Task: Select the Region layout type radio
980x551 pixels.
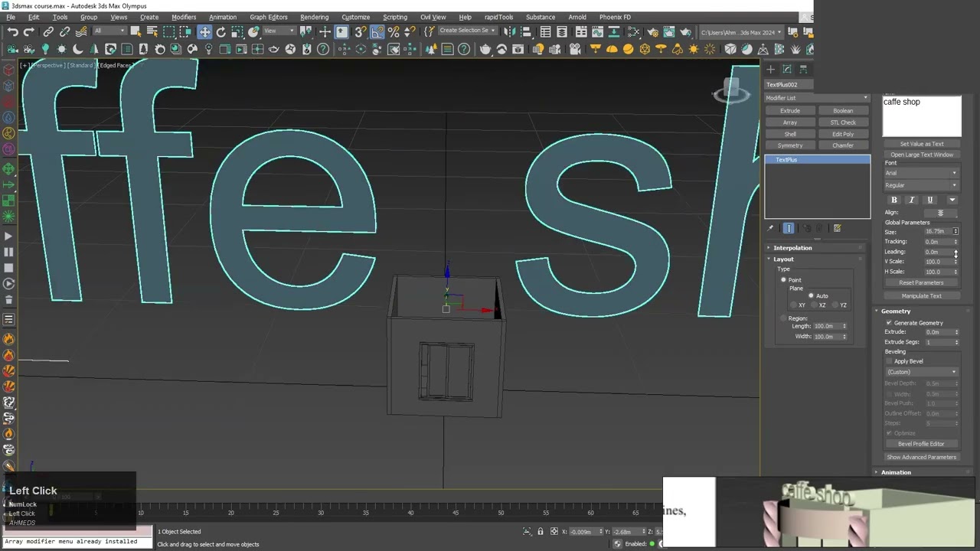Action: click(783, 318)
